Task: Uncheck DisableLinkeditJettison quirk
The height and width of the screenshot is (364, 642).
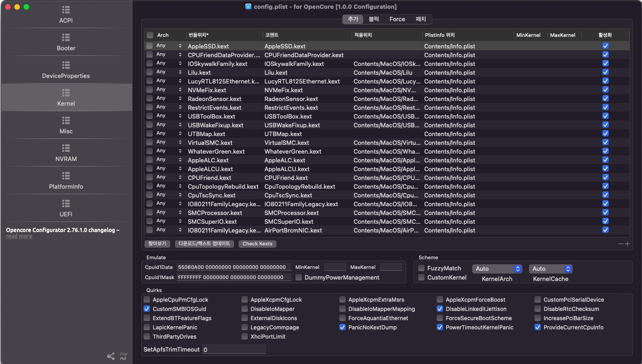Action: [x=440, y=309]
